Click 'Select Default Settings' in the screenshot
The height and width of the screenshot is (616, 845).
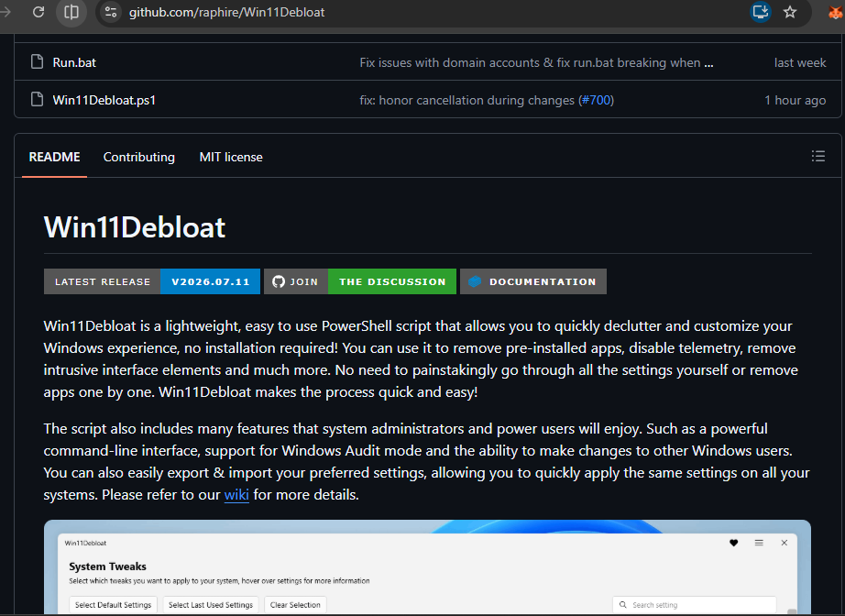point(113,605)
